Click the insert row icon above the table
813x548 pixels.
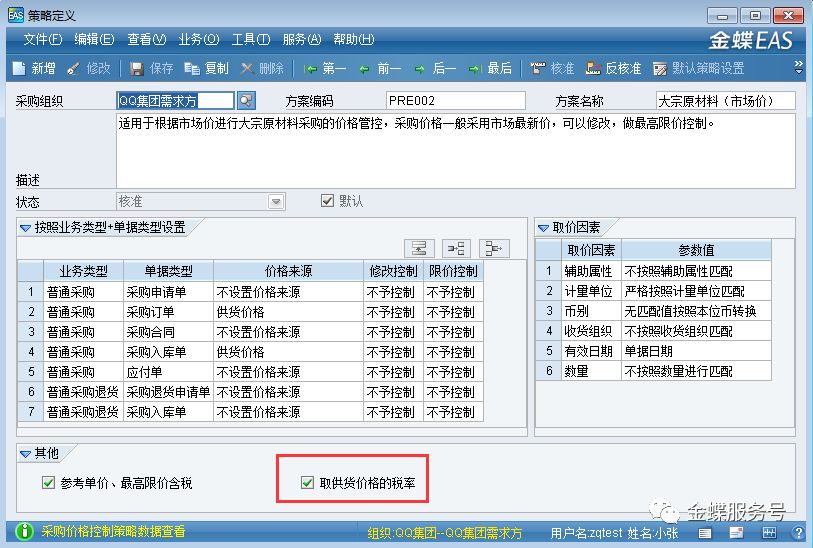[419, 248]
